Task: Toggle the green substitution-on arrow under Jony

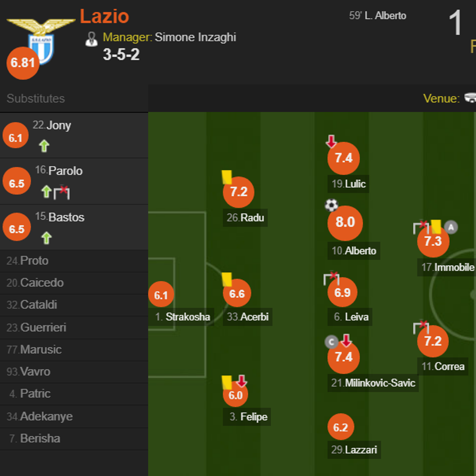Action: pos(43,146)
